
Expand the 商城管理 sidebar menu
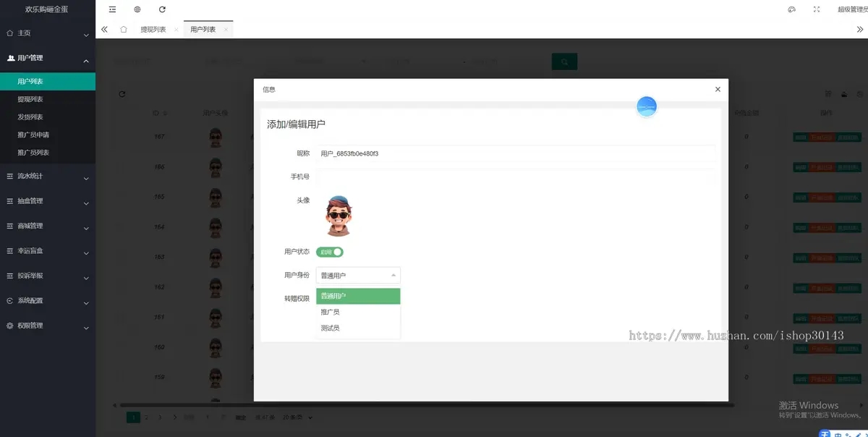click(48, 226)
